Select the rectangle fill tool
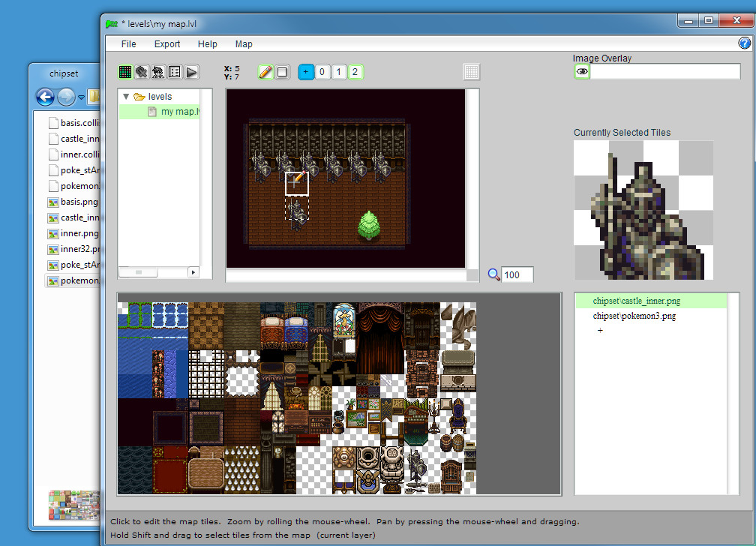The width and height of the screenshot is (756, 546). tap(282, 72)
